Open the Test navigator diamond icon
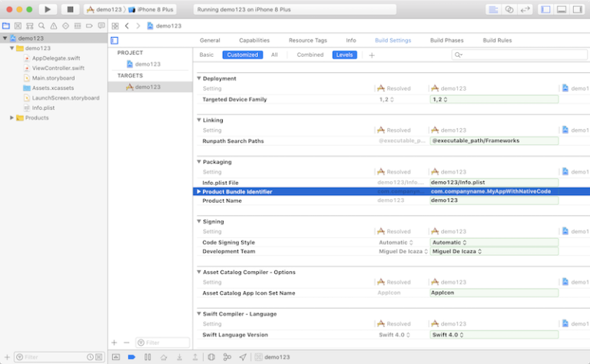590x364 pixels. click(65, 26)
